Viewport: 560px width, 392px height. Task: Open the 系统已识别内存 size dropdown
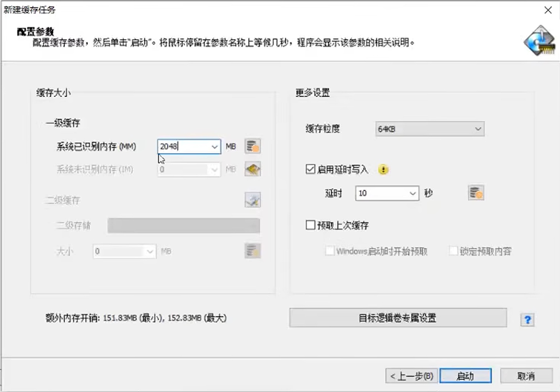point(215,146)
